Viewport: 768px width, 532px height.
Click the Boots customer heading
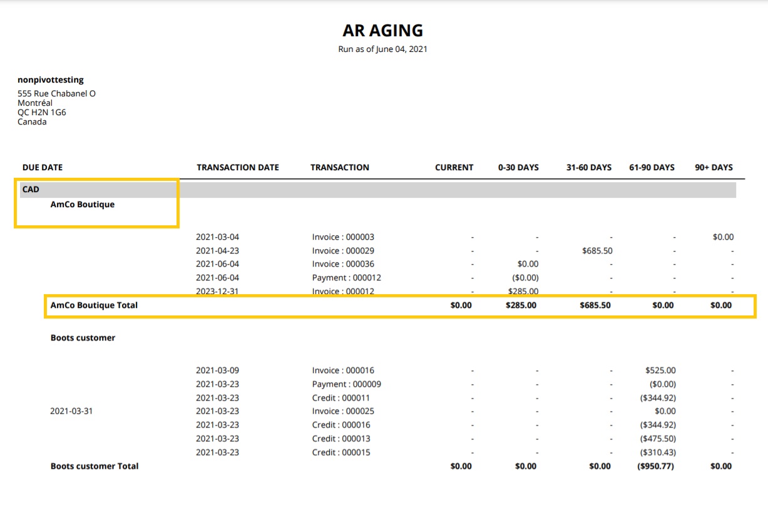coord(83,337)
